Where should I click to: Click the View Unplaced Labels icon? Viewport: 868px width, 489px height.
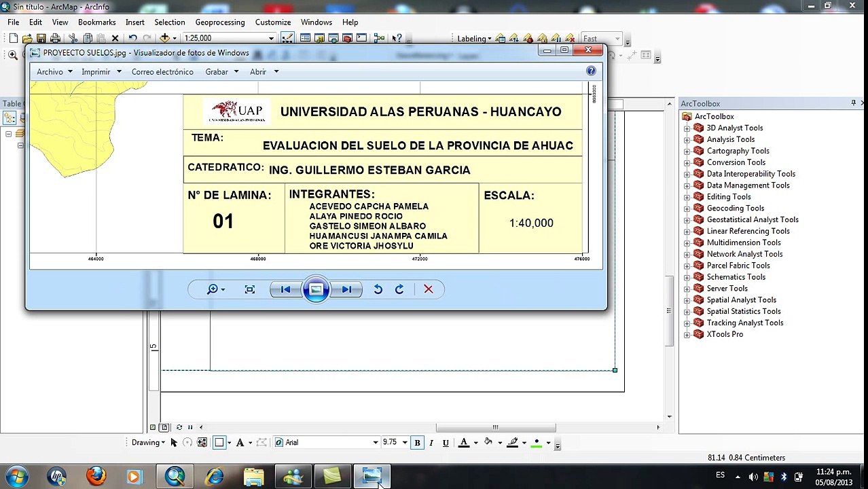(x=571, y=39)
